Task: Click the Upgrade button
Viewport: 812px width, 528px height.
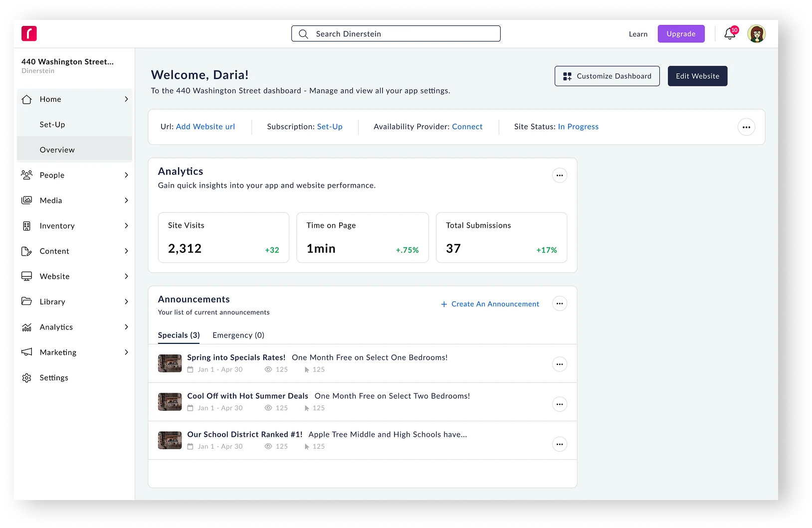Action: point(681,34)
